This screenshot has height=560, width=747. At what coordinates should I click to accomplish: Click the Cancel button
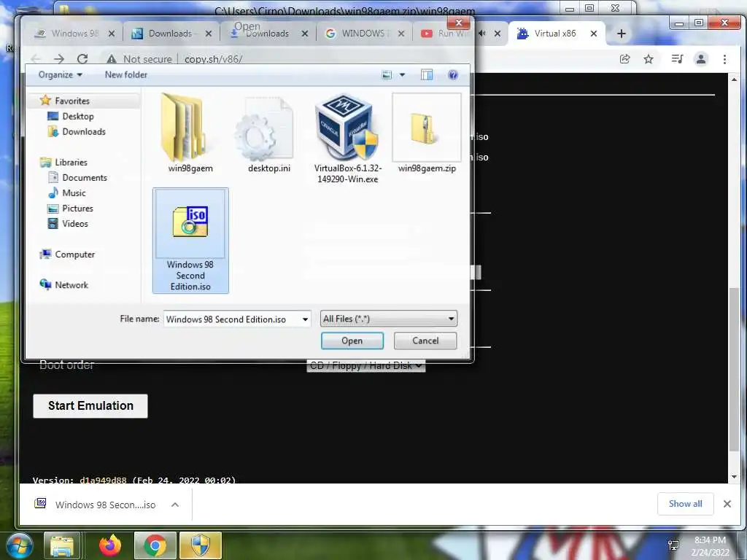[x=425, y=341]
